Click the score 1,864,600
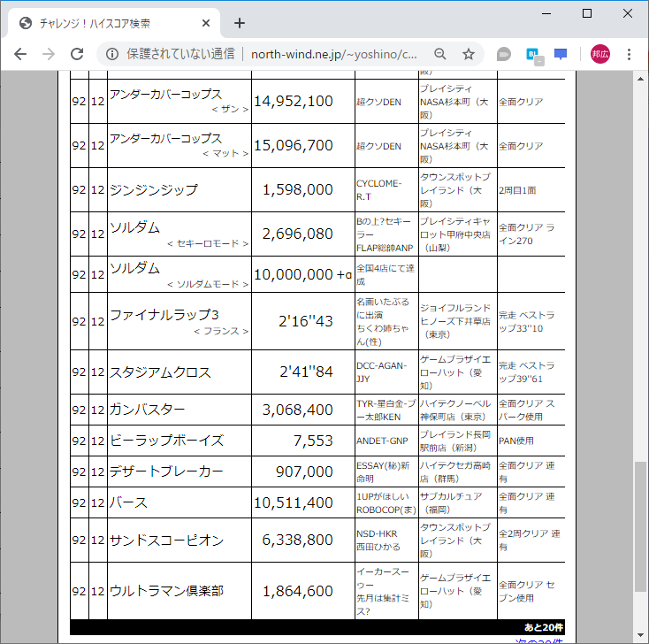Viewport: 649px width, 644px height. (x=298, y=591)
